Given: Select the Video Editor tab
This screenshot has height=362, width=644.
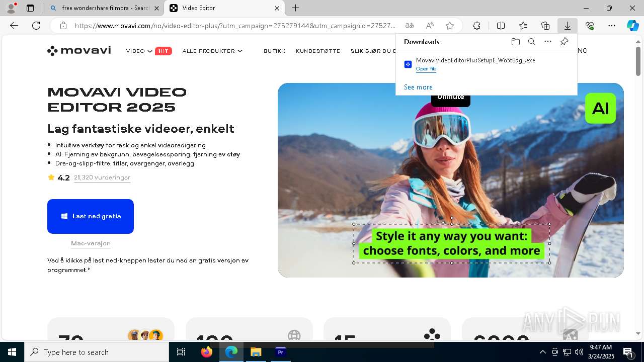Looking at the screenshot, I should [x=224, y=8].
